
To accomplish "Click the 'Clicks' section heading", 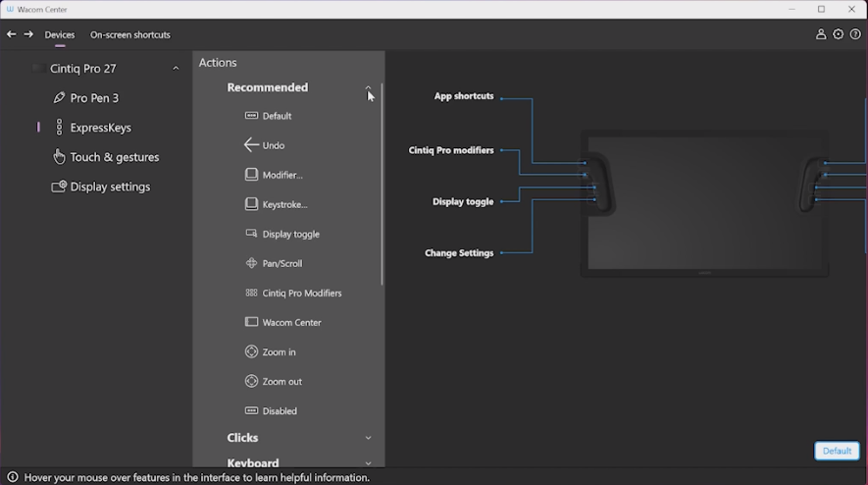I will pyautogui.click(x=242, y=438).
